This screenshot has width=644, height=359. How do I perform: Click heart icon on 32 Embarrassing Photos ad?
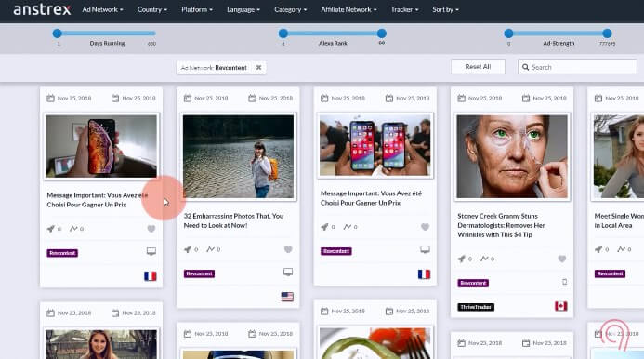pos(288,249)
